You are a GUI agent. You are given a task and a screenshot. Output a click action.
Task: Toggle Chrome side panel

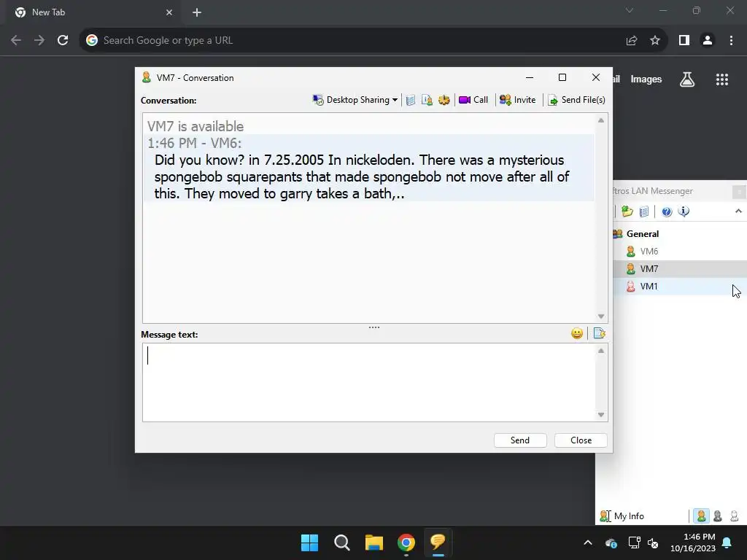pos(684,41)
